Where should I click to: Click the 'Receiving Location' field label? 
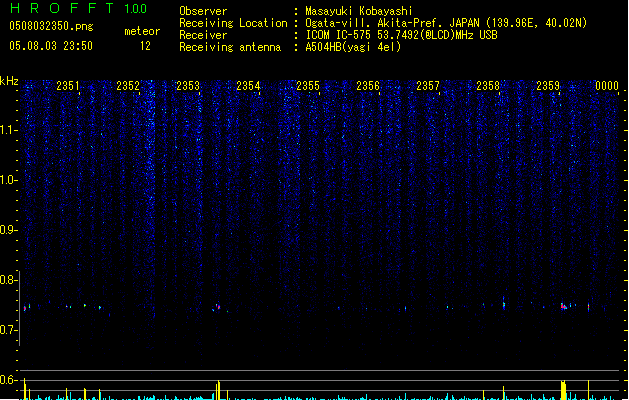[233, 23]
